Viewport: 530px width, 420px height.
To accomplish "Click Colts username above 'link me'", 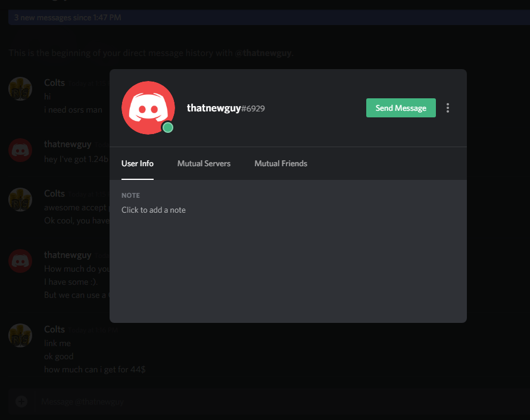I will [54, 329].
